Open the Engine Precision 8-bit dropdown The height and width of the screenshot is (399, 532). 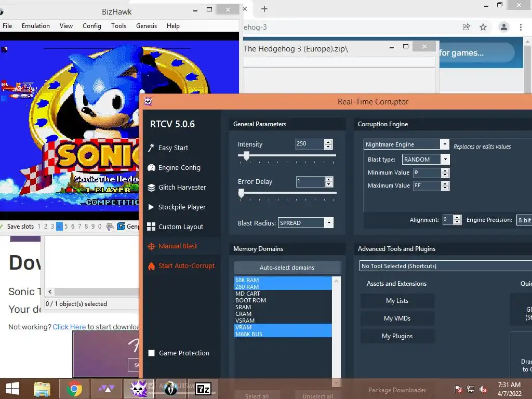tap(524, 220)
